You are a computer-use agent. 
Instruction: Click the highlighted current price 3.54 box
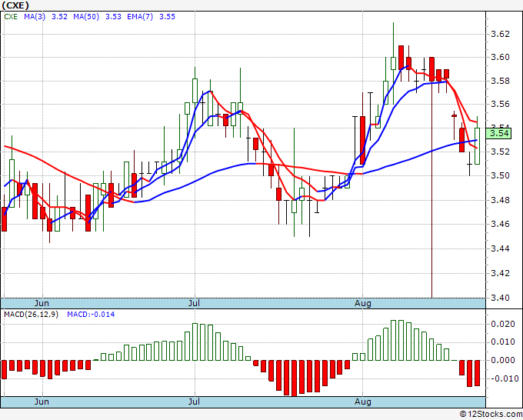click(498, 133)
